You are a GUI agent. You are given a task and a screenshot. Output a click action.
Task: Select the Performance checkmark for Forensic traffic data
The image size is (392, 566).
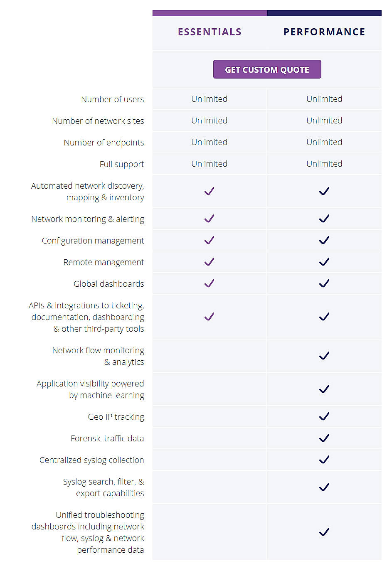click(x=324, y=438)
